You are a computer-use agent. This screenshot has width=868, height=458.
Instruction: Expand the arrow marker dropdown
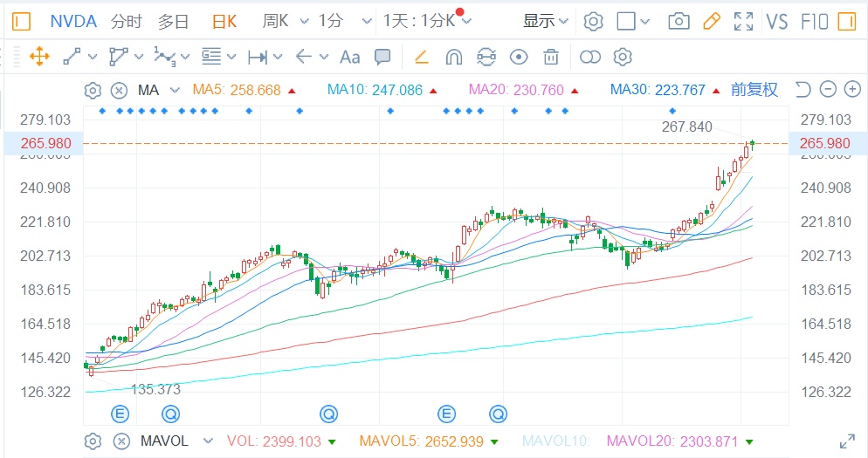coord(324,57)
